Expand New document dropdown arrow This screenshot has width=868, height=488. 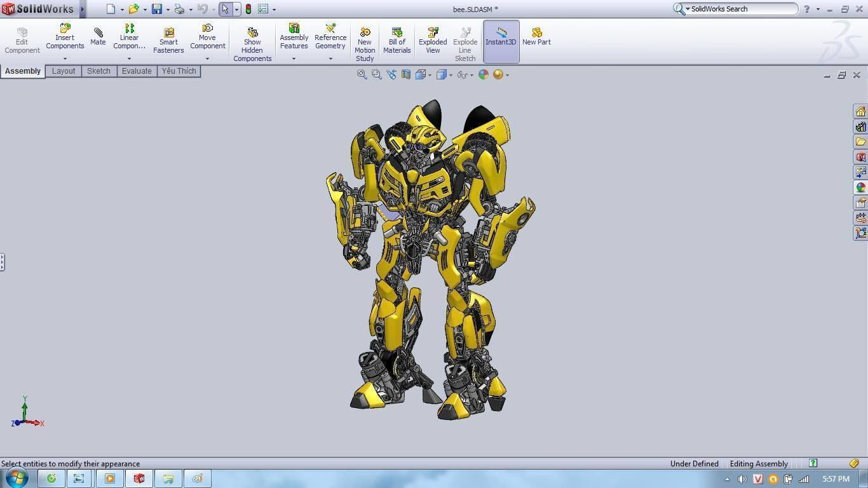pos(122,10)
